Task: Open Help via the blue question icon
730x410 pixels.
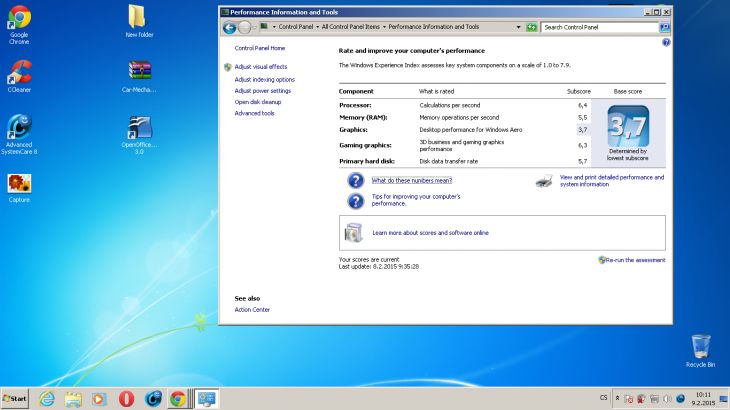Action: (x=666, y=42)
